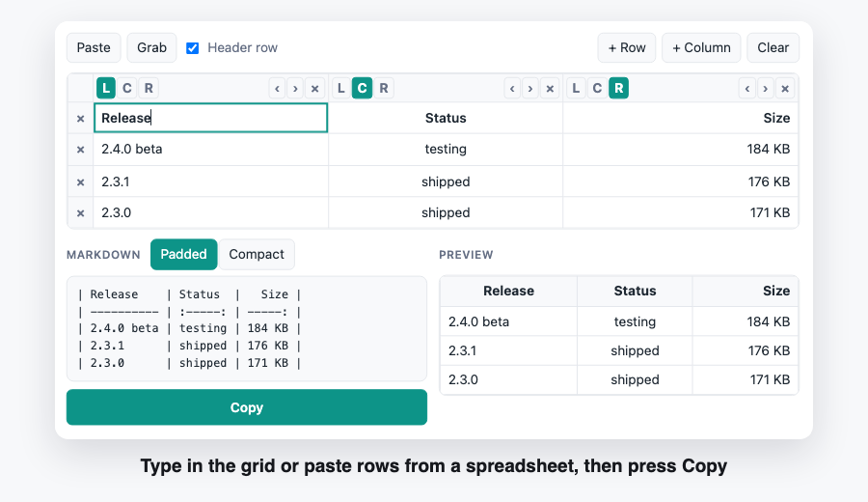The image size is (868, 502).
Task: Click inside the markdown output box
Action: [247, 328]
